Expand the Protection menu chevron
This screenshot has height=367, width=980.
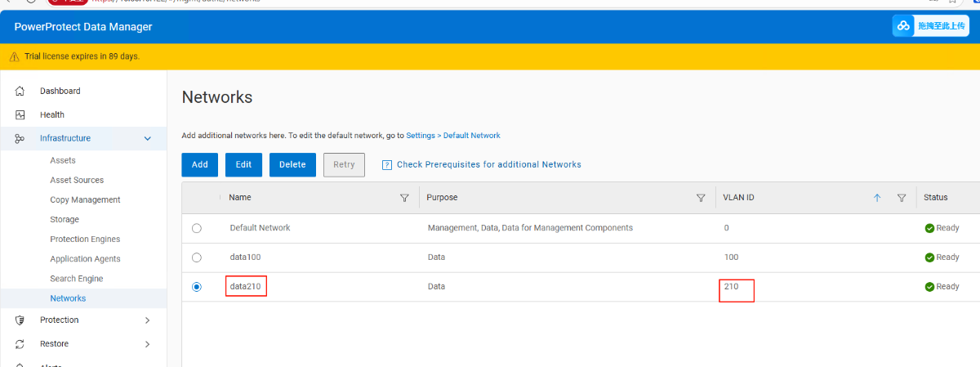tap(148, 320)
